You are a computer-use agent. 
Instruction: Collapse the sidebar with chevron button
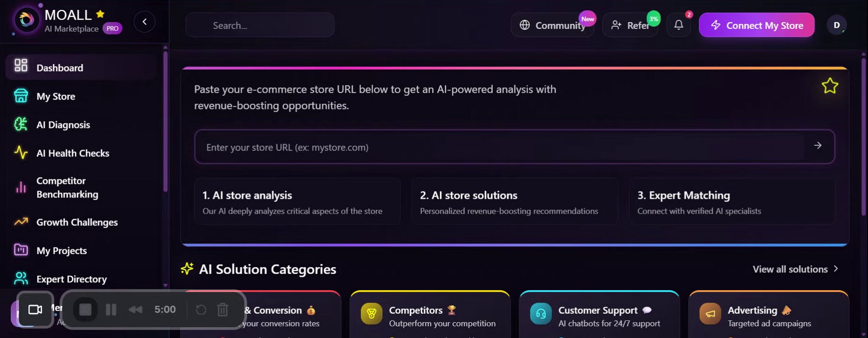[144, 22]
